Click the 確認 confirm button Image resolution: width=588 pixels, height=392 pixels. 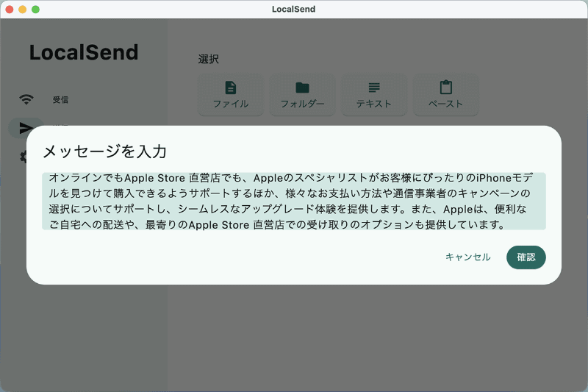coord(526,257)
